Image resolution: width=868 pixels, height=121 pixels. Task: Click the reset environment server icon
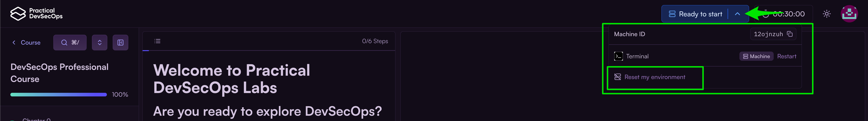(x=617, y=77)
